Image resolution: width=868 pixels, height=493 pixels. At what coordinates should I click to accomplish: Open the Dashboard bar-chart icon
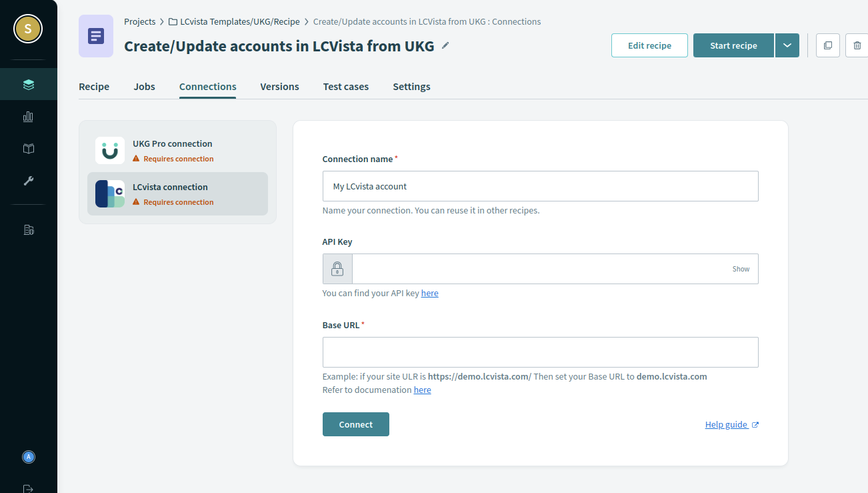28,116
